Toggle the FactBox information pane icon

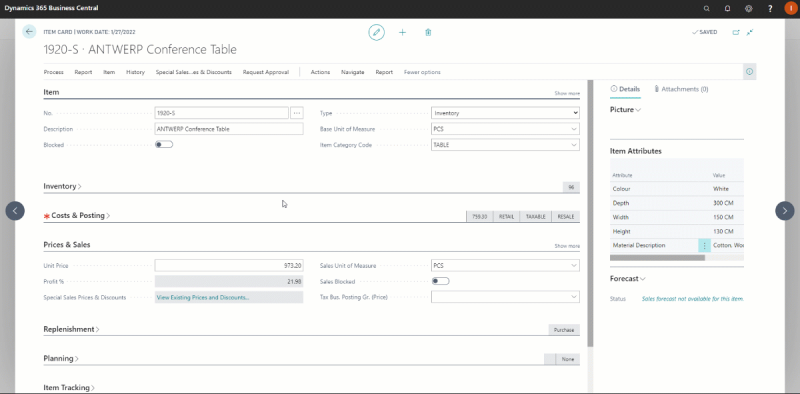[x=749, y=72]
